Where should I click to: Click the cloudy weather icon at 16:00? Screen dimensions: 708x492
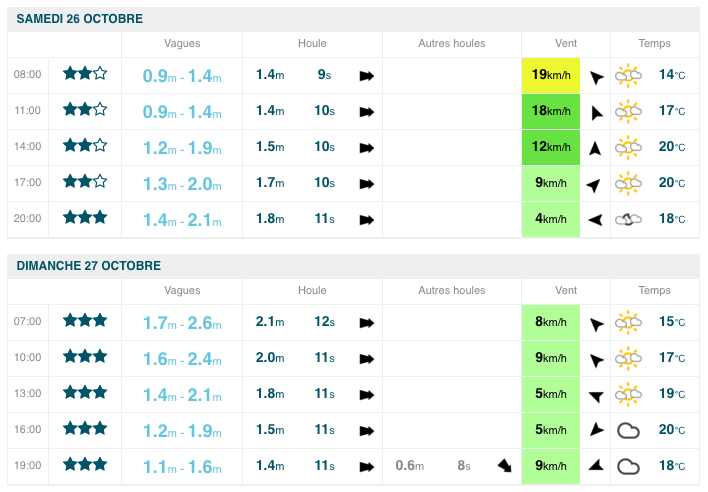pos(628,430)
